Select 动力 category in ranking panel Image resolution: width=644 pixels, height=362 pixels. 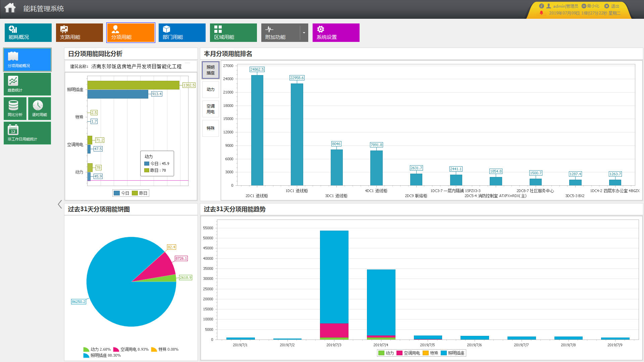click(210, 89)
